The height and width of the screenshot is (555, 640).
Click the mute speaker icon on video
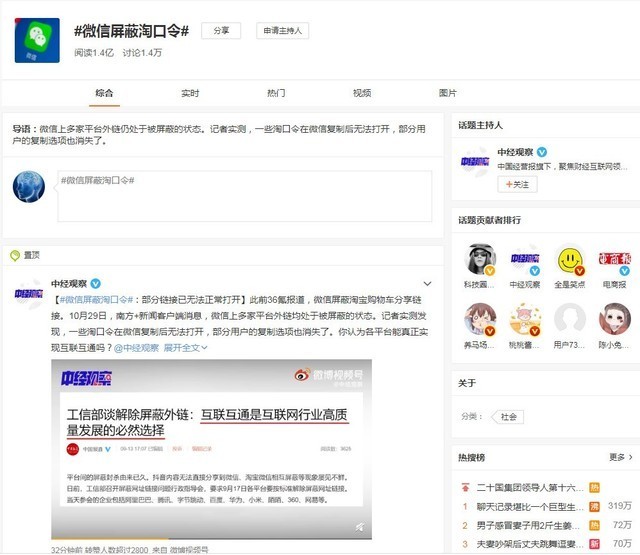(x=359, y=527)
